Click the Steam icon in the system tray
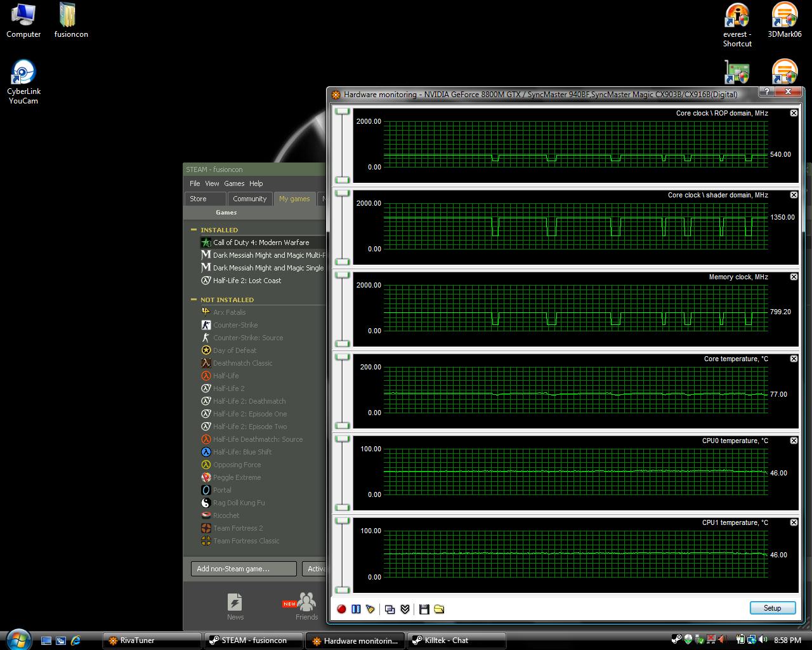The width and height of the screenshot is (812, 650). pyautogui.click(x=677, y=640)
